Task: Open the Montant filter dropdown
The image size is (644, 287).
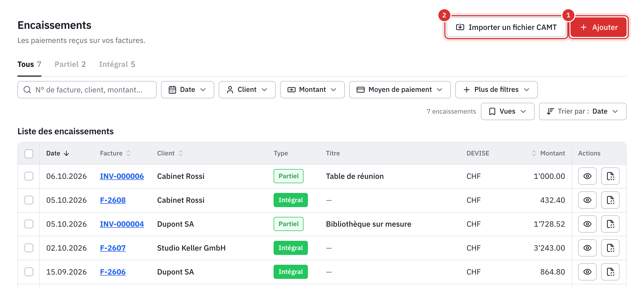Action: tap(312, 90)
